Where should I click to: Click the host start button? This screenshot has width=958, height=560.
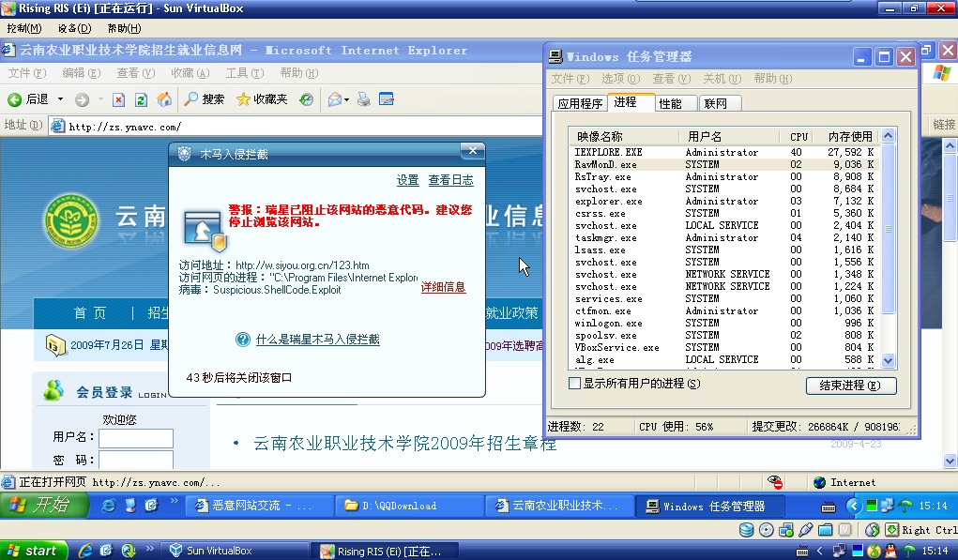[x=32, y=551]
